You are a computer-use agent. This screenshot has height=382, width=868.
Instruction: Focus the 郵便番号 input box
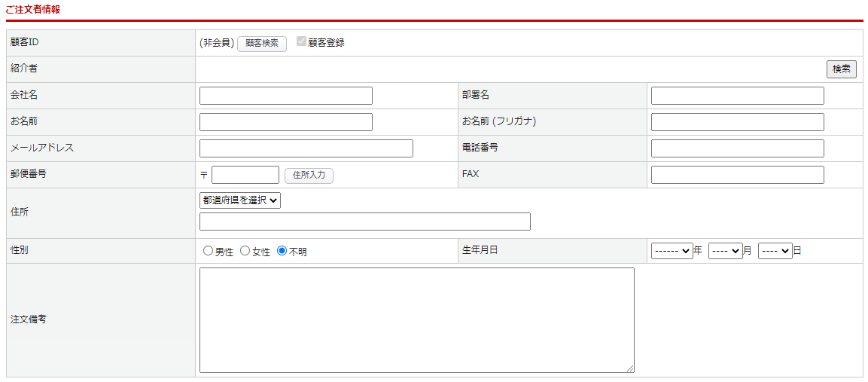[245, 175]
